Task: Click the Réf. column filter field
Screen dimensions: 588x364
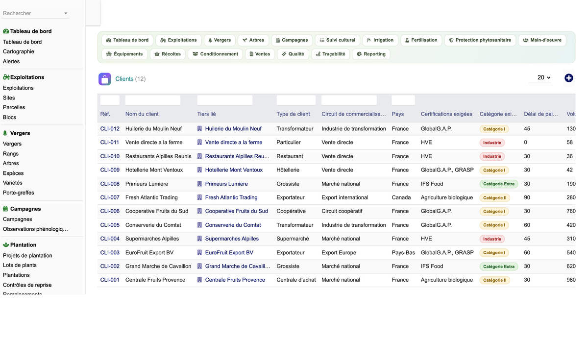Action: [110, 100]
